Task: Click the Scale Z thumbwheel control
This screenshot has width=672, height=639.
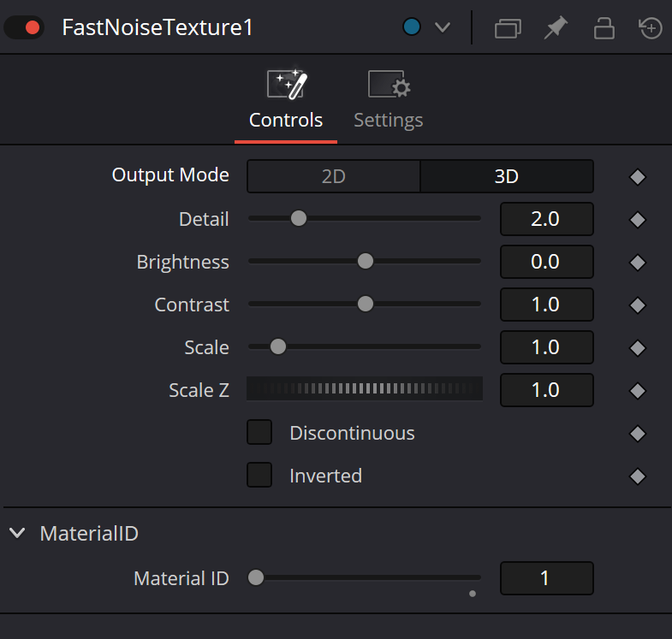Action: click(365, 388)
